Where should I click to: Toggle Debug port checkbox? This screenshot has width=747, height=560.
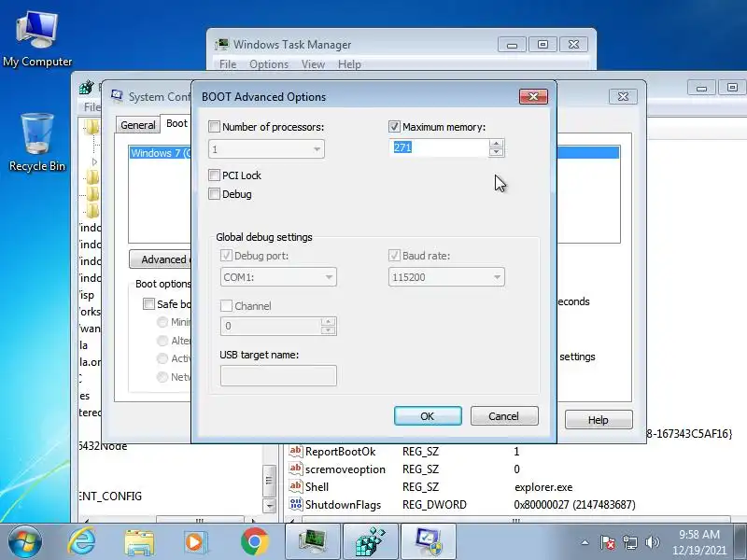click(x=226, y=255)
